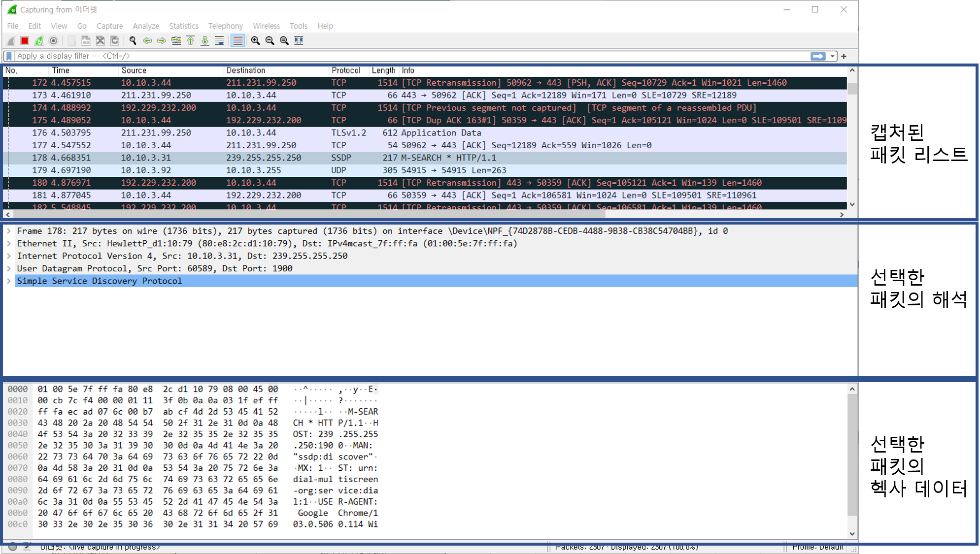This screenshot has height=554, width=980.
Task: Stop the running packet capture
Action: [25, 41]
